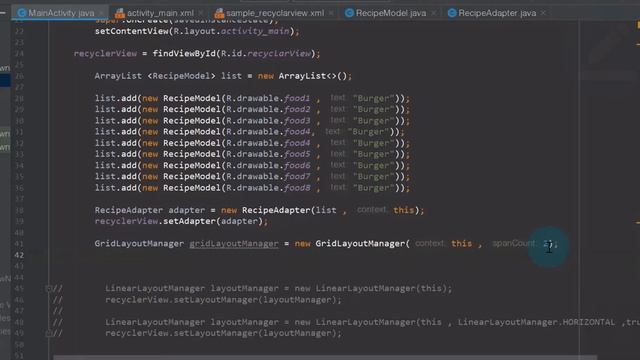Screen dimensions: 640x360
Task: Click the yellow warning marker in the top-right stripe
Action: pos(638,24)
